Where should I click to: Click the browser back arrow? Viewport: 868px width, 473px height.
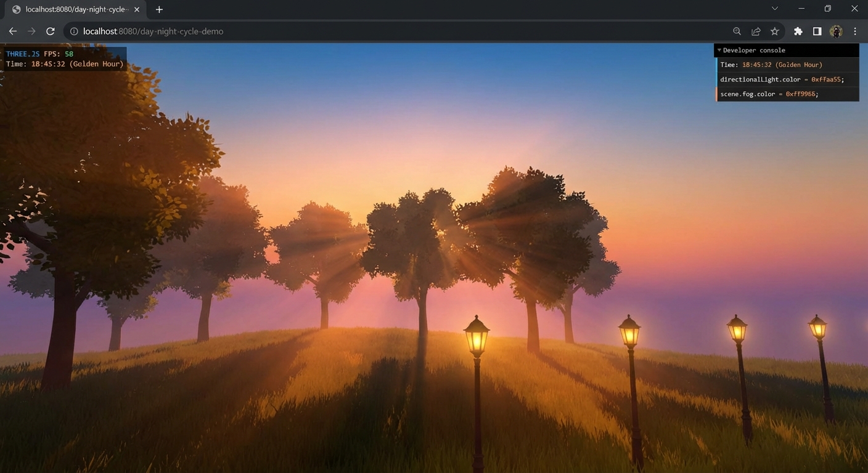[x=12, y=31]
